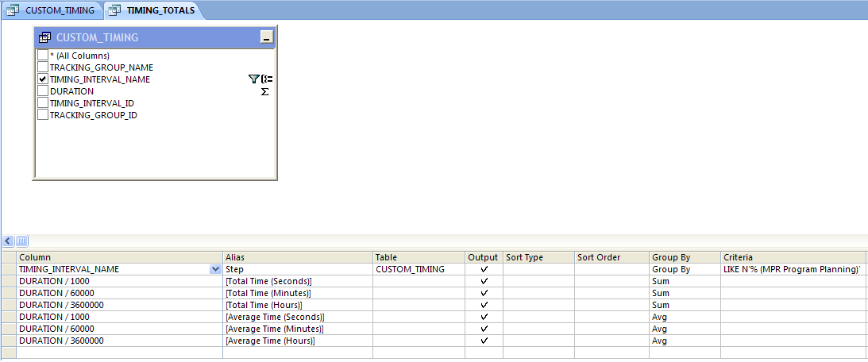The height and width of the screenshot is (362, 868).
Task: Click the TIMING_TOTALS tab icon
Action: click(114, 10)
